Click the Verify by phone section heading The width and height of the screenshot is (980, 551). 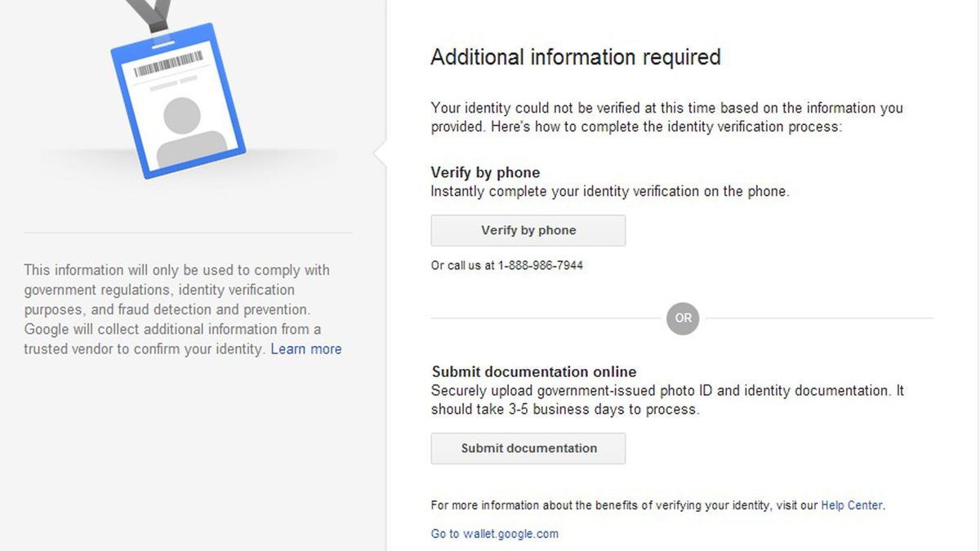[485, 172]
